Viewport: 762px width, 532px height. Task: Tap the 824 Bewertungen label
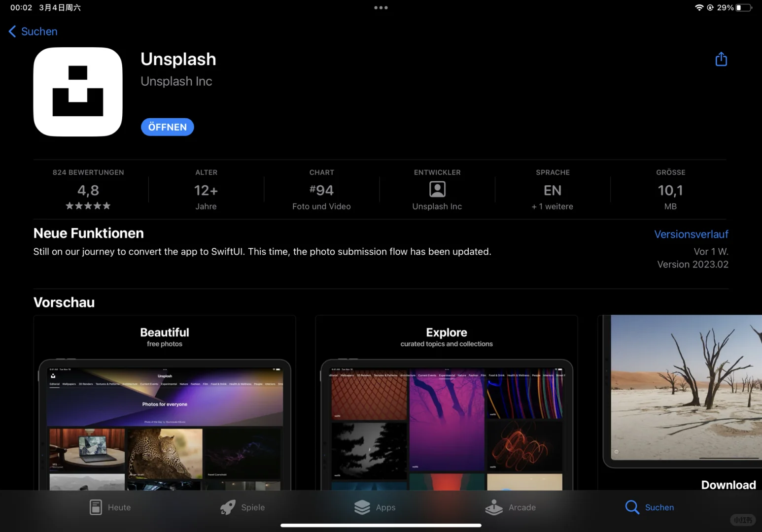point(88,172)
